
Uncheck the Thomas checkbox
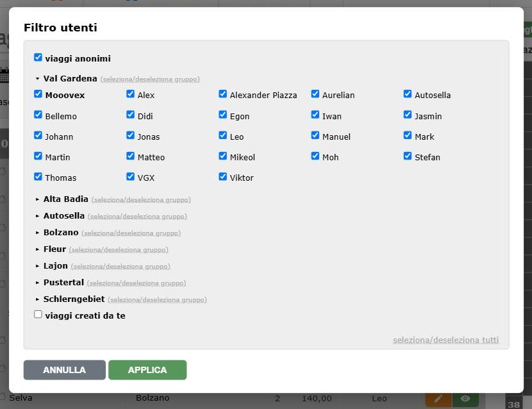click(x=38, y=176)
